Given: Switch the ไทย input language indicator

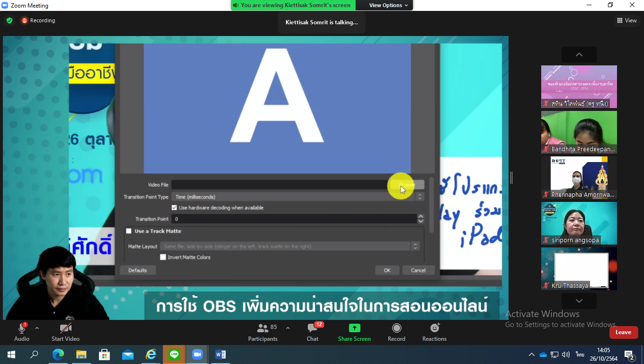Looking at the screenshot, I should pyautogui.click(x=580, y=355).
